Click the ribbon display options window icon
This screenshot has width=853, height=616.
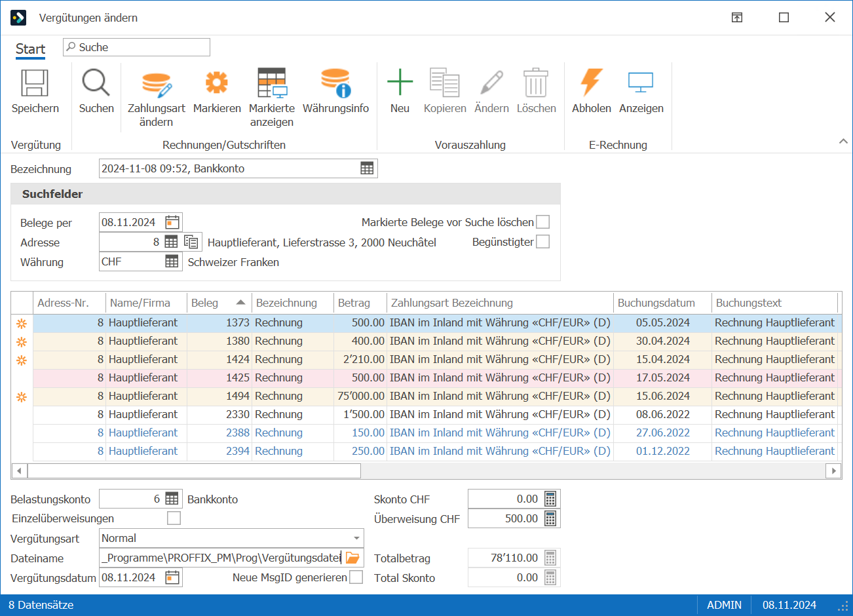point(737,18)
